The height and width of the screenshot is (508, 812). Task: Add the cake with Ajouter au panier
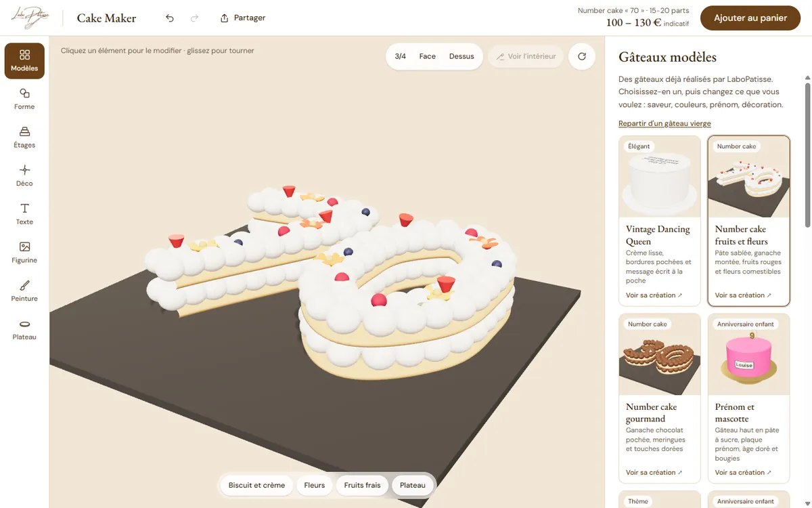750,18
